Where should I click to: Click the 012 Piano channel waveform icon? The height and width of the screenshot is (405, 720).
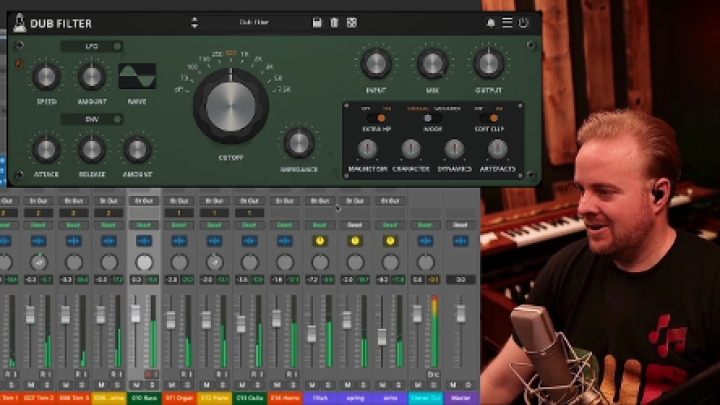(214, 241)
